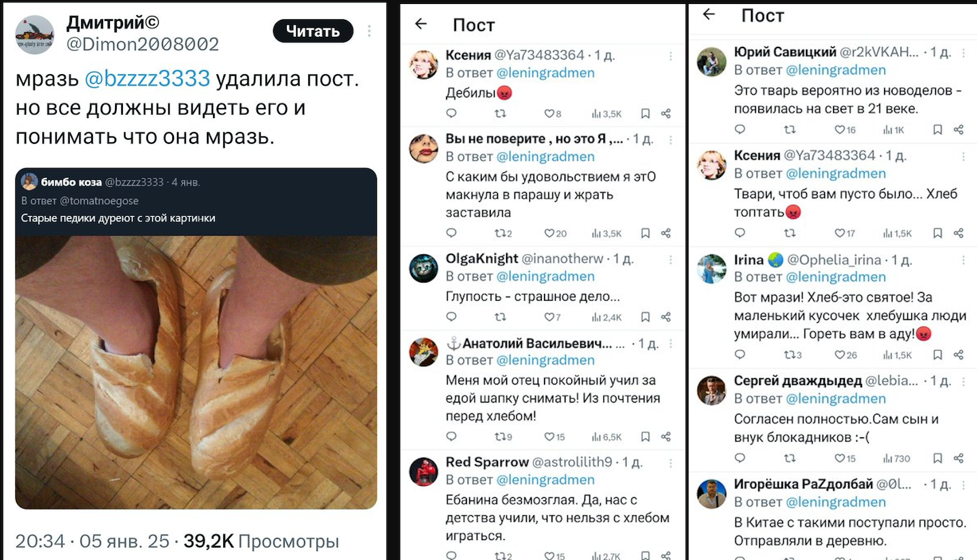Go back using right panel arrow

[709, 14]
